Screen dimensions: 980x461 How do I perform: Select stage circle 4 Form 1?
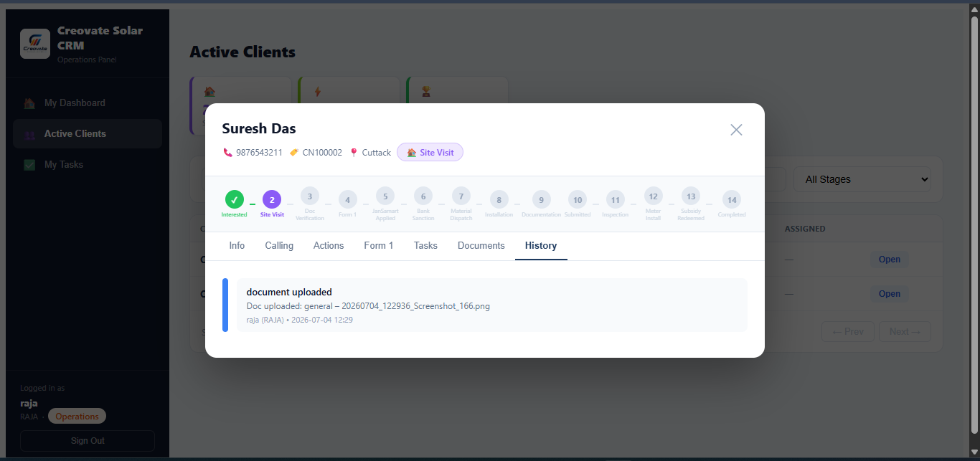tap(347, 199)
